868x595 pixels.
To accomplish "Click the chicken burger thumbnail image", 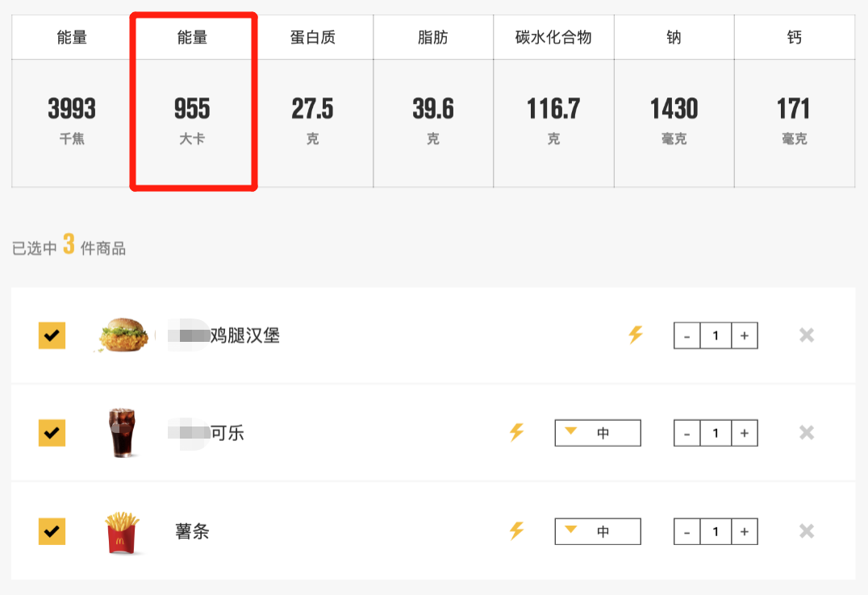I will [123, 335].
